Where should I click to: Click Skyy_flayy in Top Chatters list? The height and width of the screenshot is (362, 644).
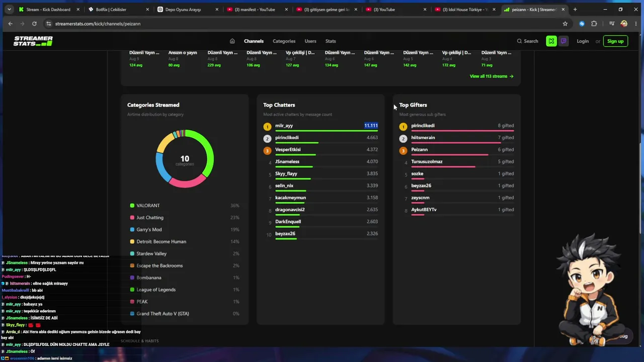286,174
